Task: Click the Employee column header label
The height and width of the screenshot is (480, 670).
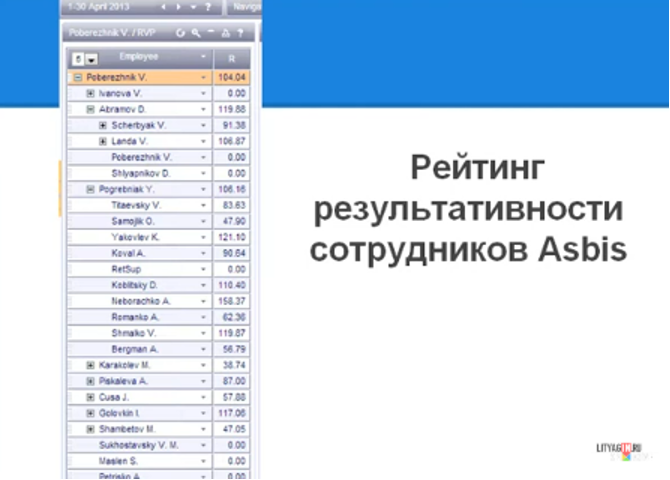Action: coord(138,56)
